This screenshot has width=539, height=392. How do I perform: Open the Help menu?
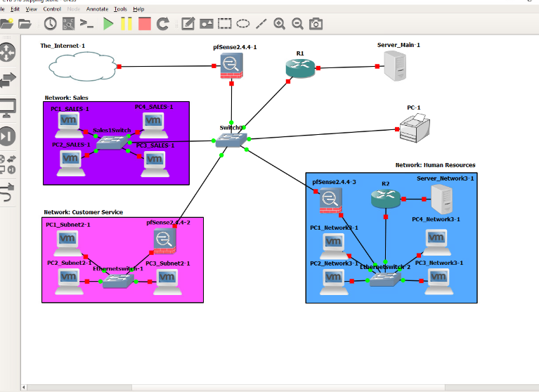click(138, 9)
